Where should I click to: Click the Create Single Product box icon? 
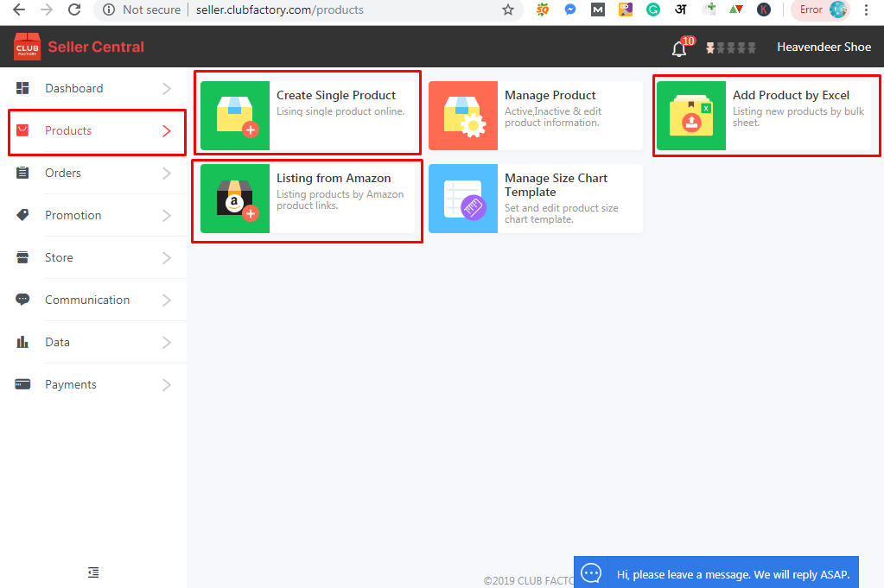point(235,116)
